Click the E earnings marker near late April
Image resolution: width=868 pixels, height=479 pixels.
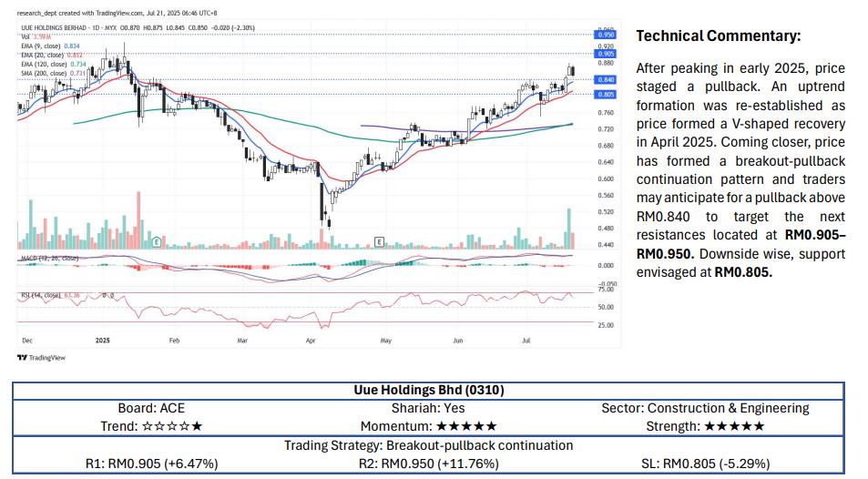pos(379,242)
